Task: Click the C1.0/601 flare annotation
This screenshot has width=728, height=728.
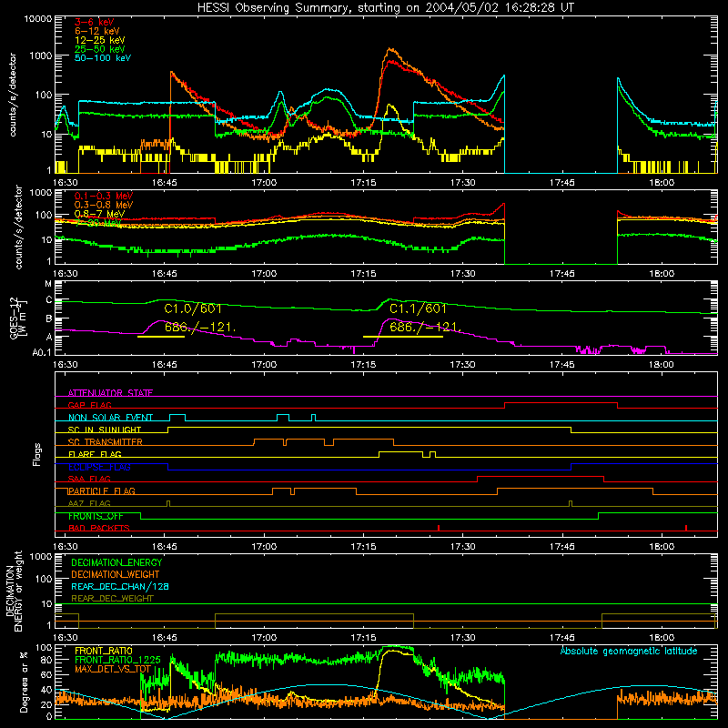Action: (193, 308)
